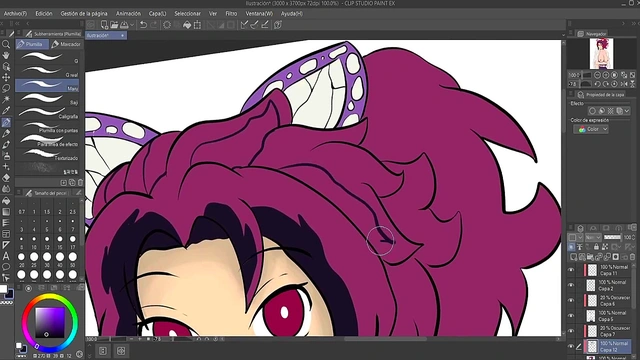This screenshot has width=640, height=360.
Task: Hide layer Capa 6 with its eye icon
Action: pyautogui.click(x=571, y=300)
